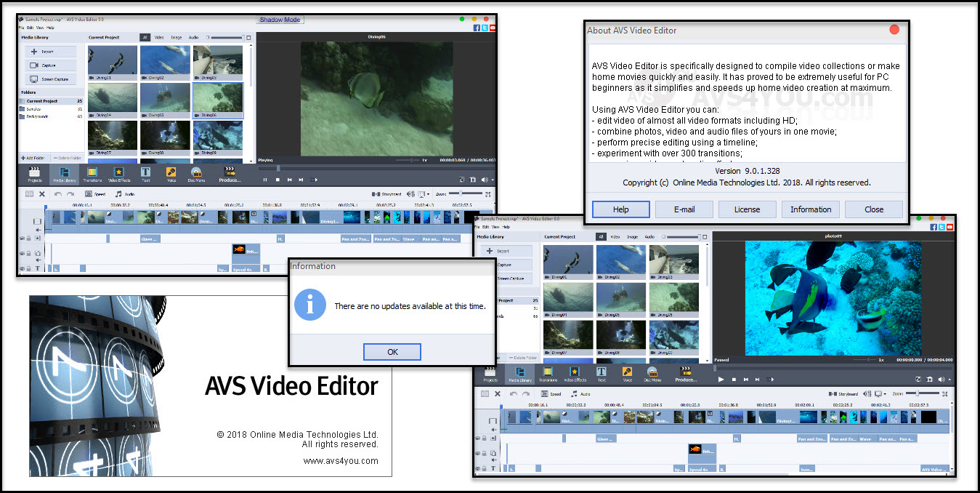Lock the text track in lower-right timeline
This screenshot has height=493, width=980.
[485, 469]
